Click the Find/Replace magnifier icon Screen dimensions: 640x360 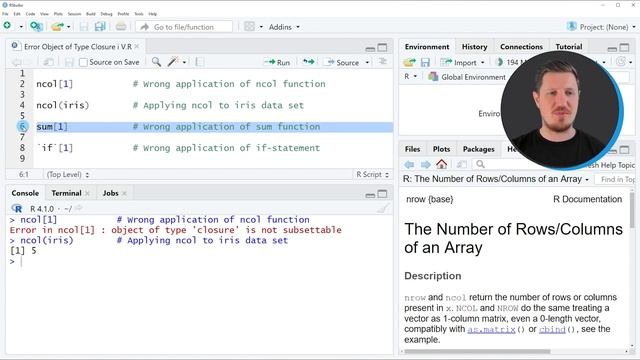pos(156,62)
